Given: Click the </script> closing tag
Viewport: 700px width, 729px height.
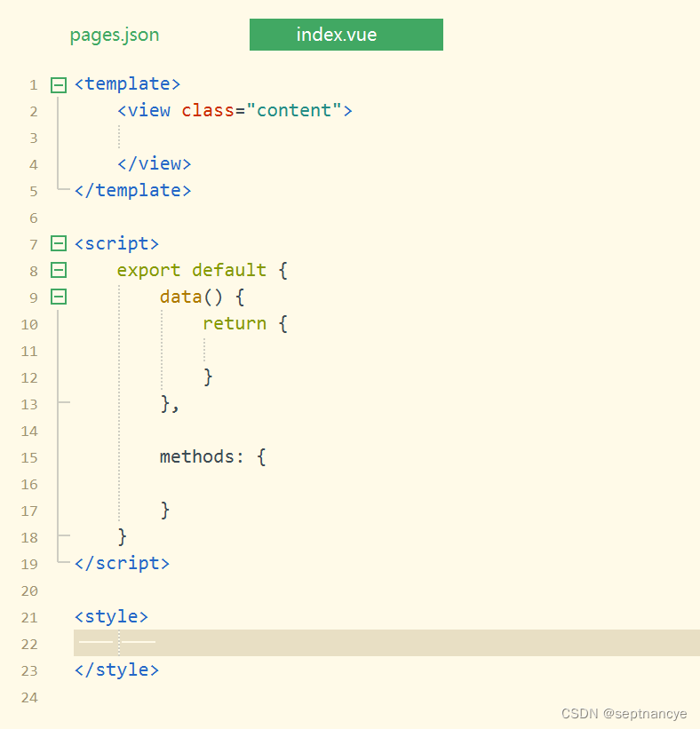Looking at the screenshot, I should point(122,564).
